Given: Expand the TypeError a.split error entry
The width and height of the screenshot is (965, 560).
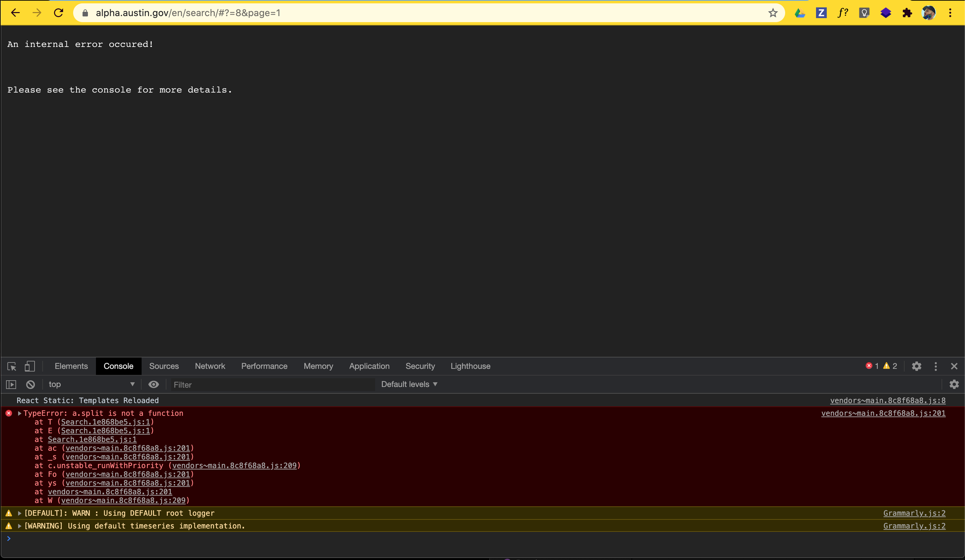Looking at the screenshot, I should [x=19, y=413].
